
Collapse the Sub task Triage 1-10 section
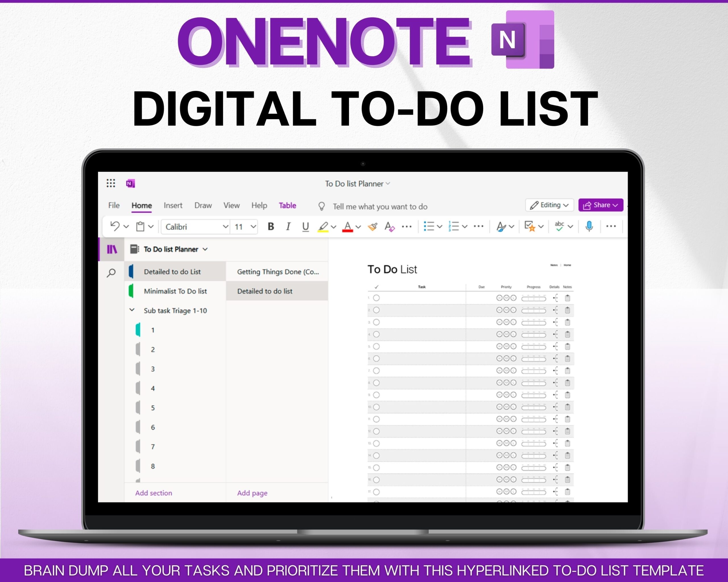point(132,310)
